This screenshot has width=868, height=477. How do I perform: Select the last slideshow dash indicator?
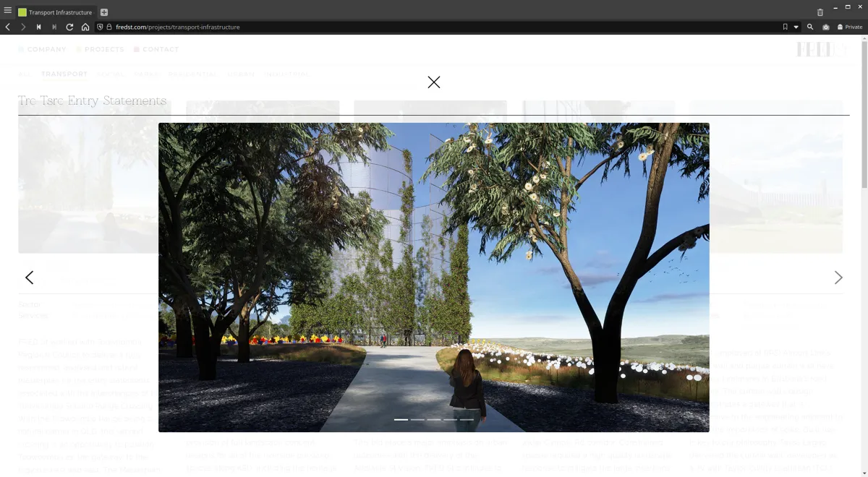coord(467,419)
